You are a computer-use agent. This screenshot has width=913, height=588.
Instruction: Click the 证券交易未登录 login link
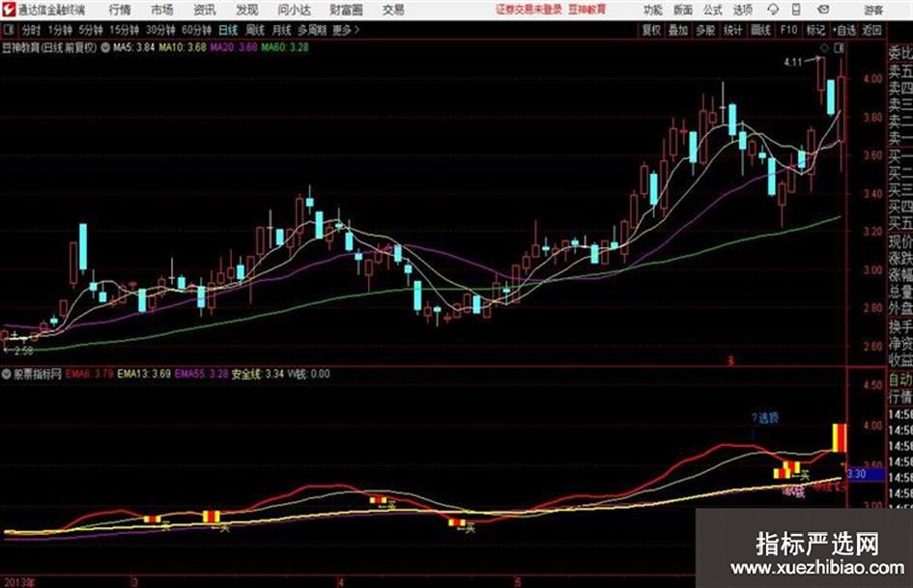[x=528, y=10]
